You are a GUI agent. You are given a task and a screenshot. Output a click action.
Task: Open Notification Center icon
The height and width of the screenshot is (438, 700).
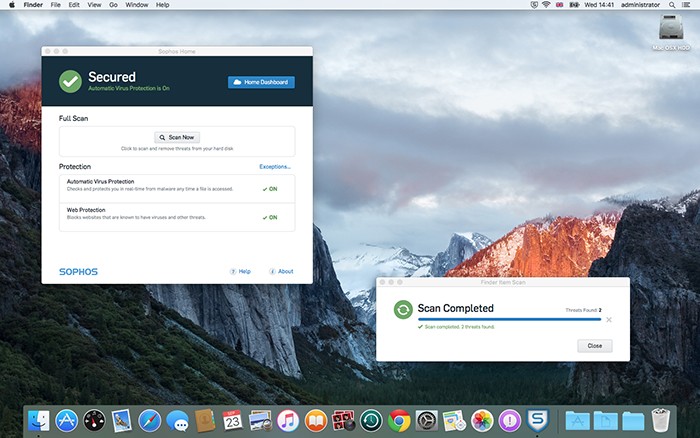click(686, 4)
